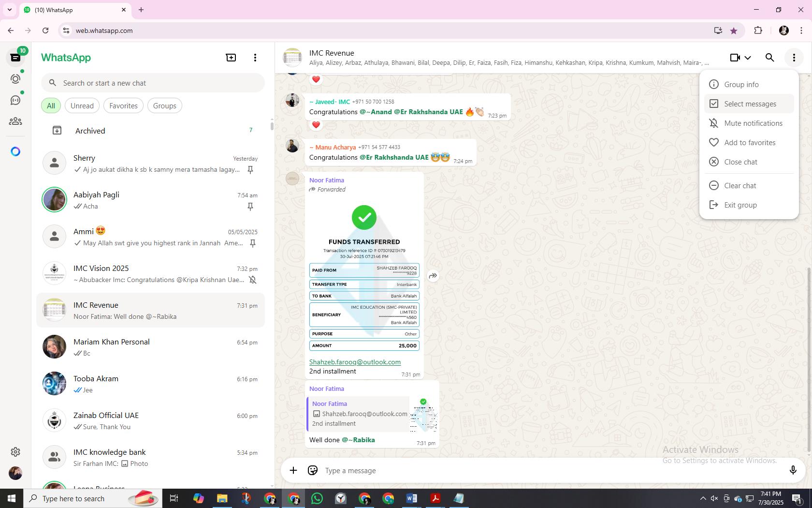Image resolution: width=812 pixels, height=508 pixels.
Task: Expand the call options chevron
Action: [748, 58]
